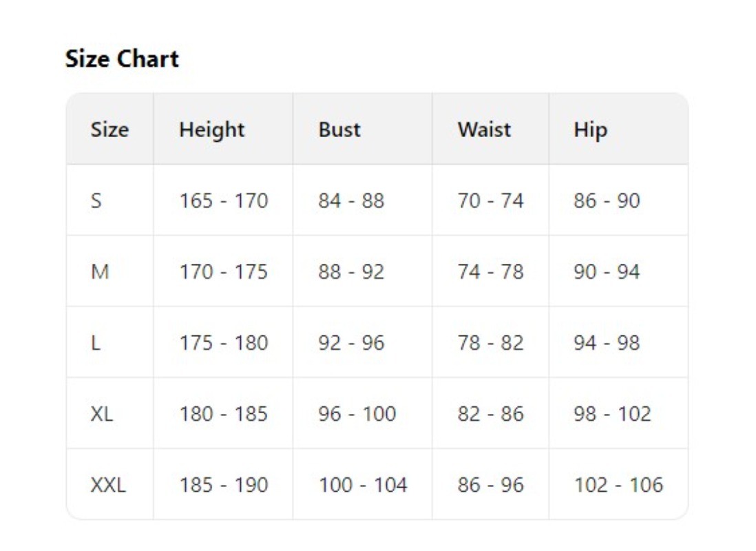Click height cell 165 - 170
The height and width of the screenshot is (551, 756).
click(x=223, y=200)
